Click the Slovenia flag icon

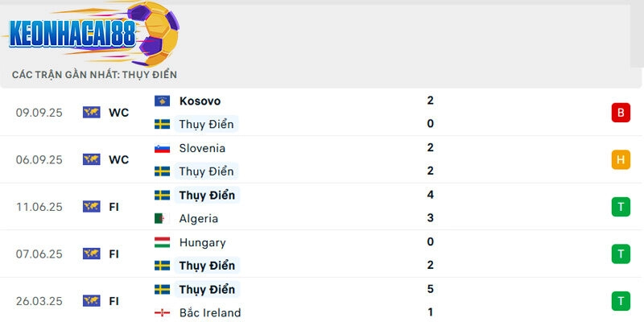(162, 148)
